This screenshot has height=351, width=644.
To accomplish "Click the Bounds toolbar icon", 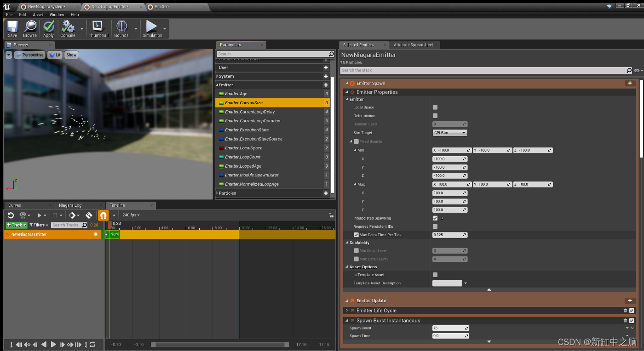I will pyautogui.click(x=121, y=28).
